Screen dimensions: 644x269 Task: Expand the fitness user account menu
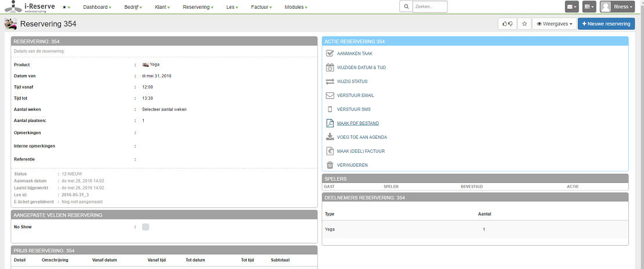point(617,7)
